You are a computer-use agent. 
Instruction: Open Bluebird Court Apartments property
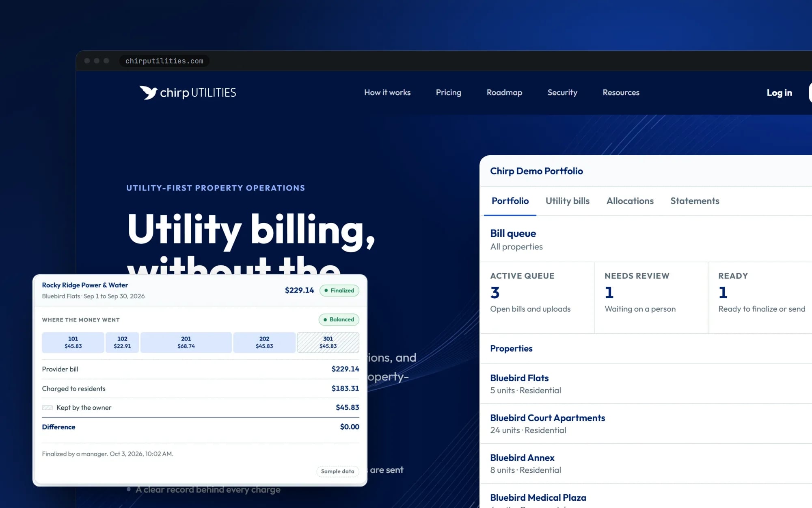[646, 423]
